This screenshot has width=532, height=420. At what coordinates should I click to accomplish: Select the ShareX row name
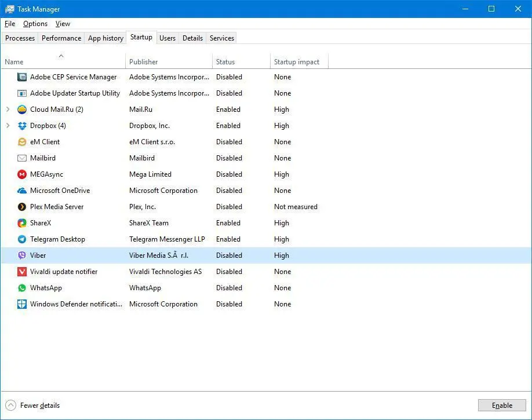tap(41, 223)
